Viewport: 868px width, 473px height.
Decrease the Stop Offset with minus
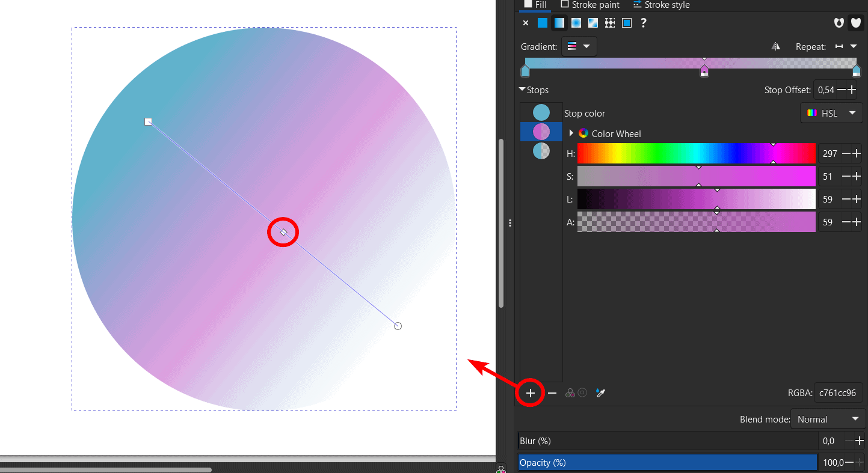(x=842, y=90)
